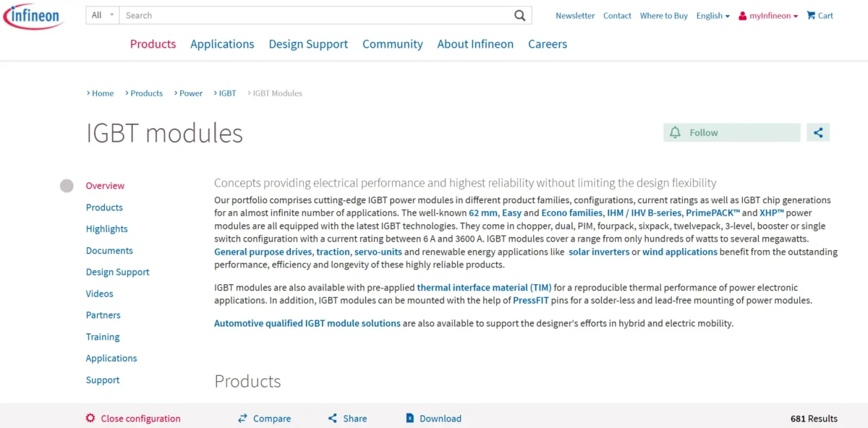Jump to Support section
This screenshot has width=868, height=428.
pos(103,380)
